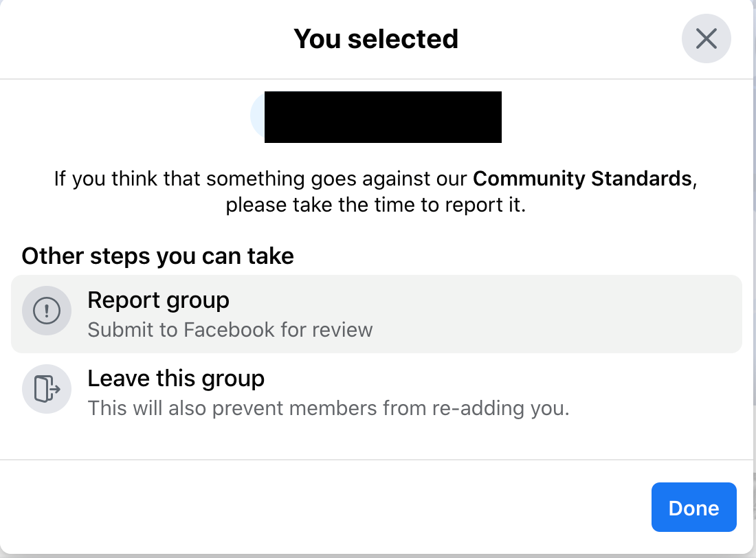Finish by clicking the Done button
Viewport: 756px width, 558px height.
point(694,507)
